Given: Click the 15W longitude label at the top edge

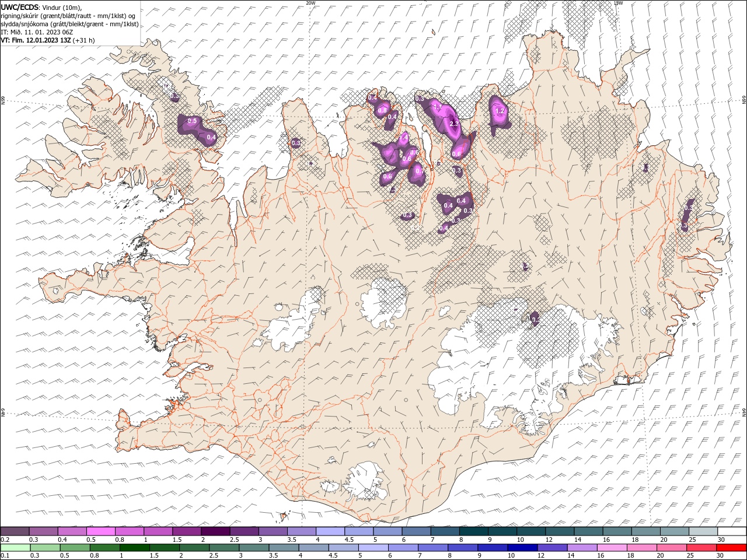Looking at the screenshot, I should [x=618, y=3].
